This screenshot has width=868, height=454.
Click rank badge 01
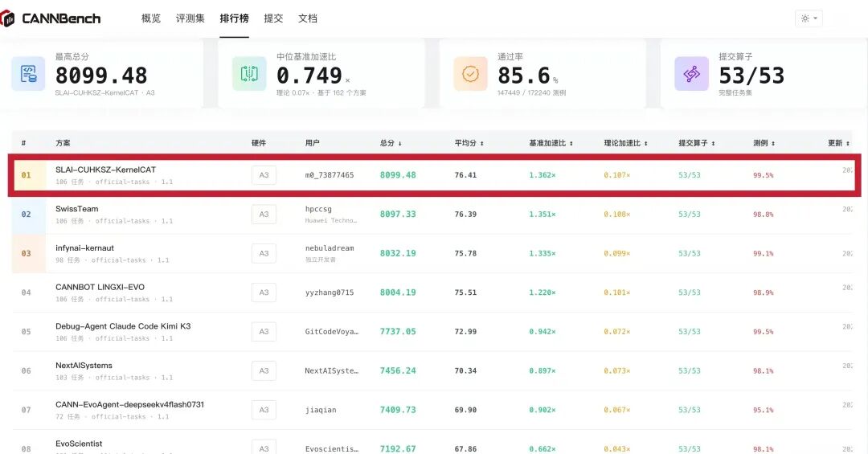[x=26, y=175]
